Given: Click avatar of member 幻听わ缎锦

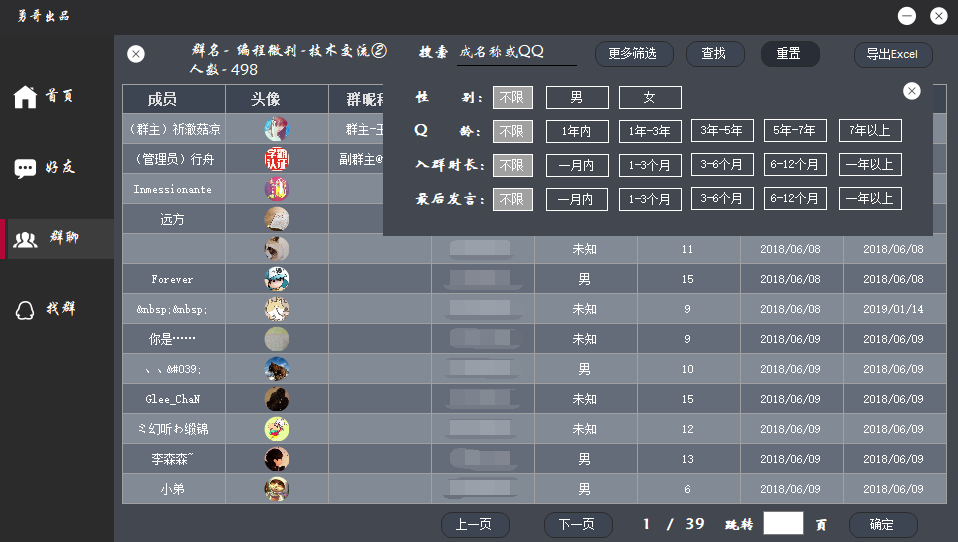Looking at the screenshot, I should pos(277,428).
